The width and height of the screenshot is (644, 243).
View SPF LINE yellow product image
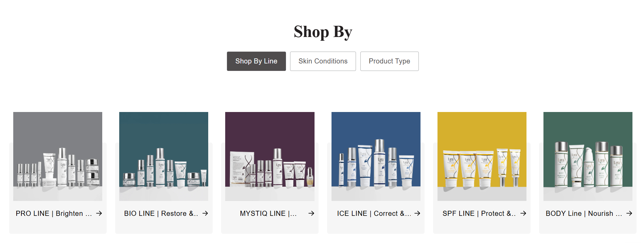[482, 156]
